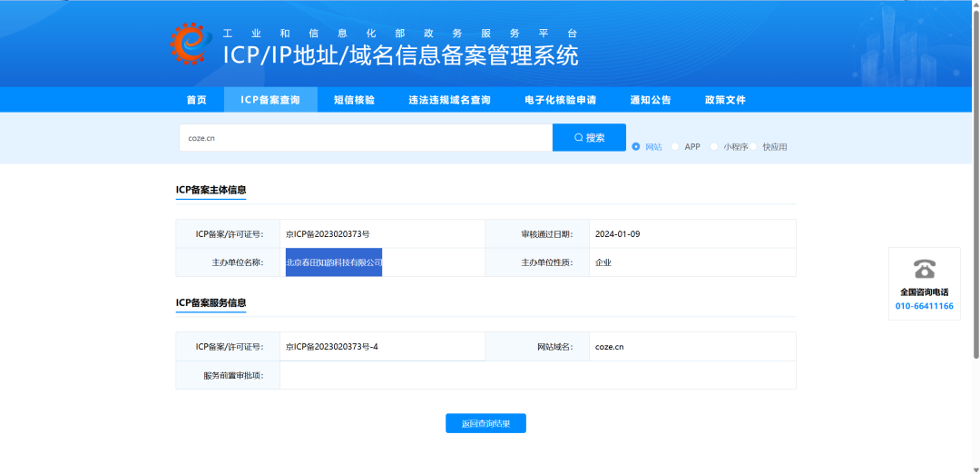This screenshot has height=474, width=980.
Task: Click the 返回查询结果 button
Action: 485,423
